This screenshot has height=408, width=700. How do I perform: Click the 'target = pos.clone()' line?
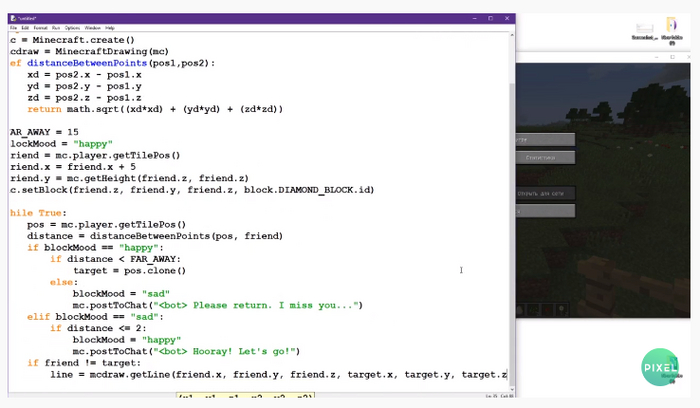pyautogui.click(x=129, y=271)
